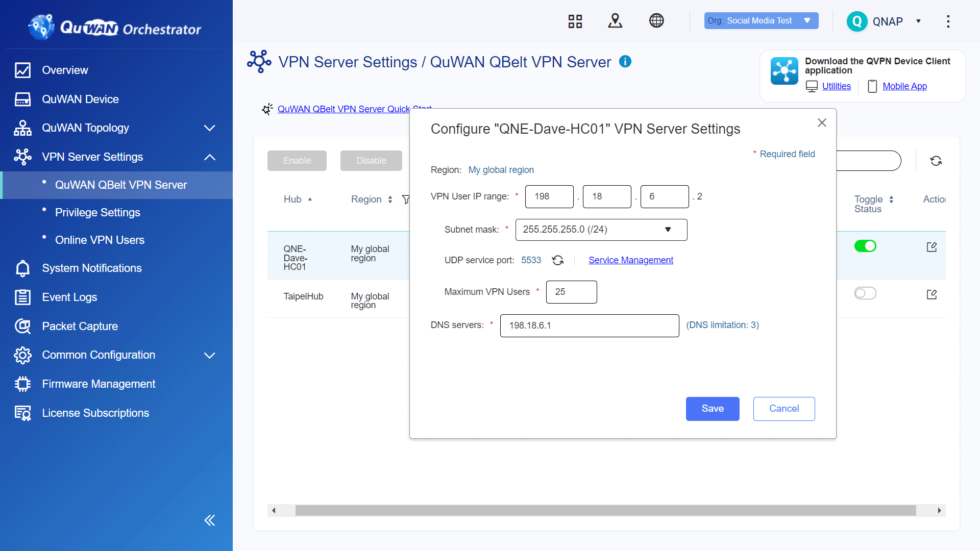Click the My global region value in dialog
Screen dimensions: 980x551
pos(501,170)
